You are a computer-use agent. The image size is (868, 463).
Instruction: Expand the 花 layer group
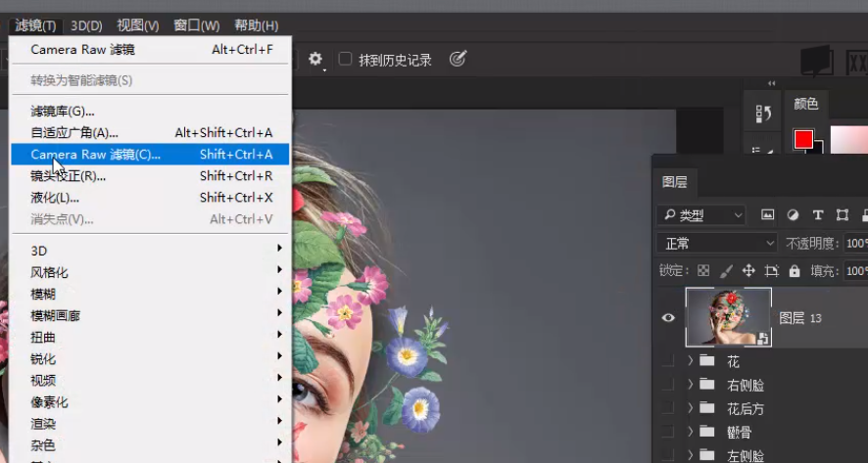coord(691,360)
